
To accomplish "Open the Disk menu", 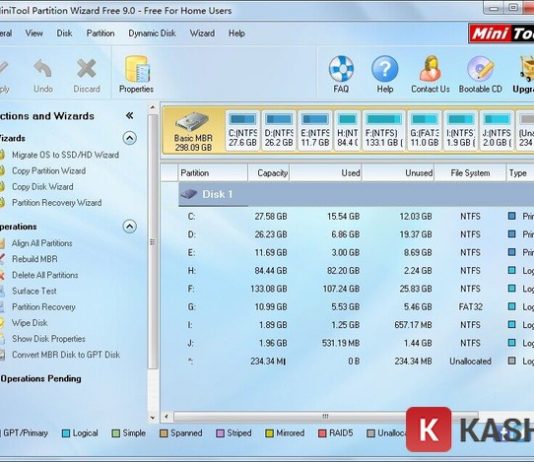I will (64, 33).
